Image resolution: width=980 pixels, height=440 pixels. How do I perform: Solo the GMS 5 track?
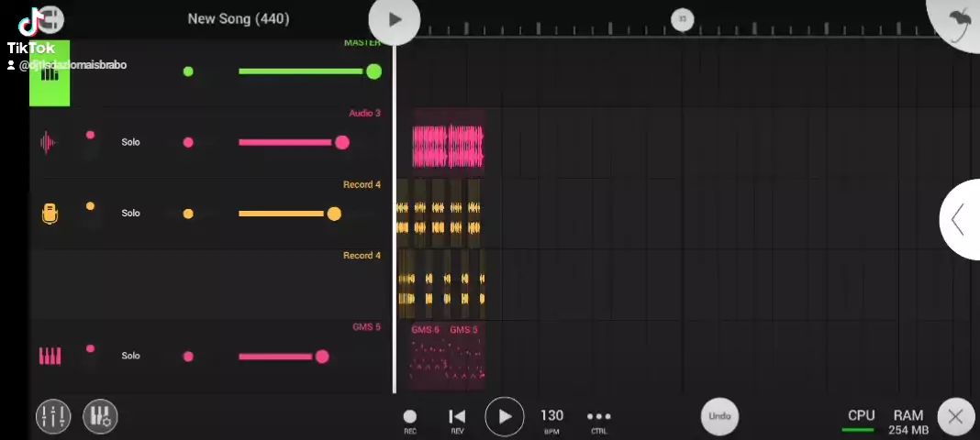[130, 356]
